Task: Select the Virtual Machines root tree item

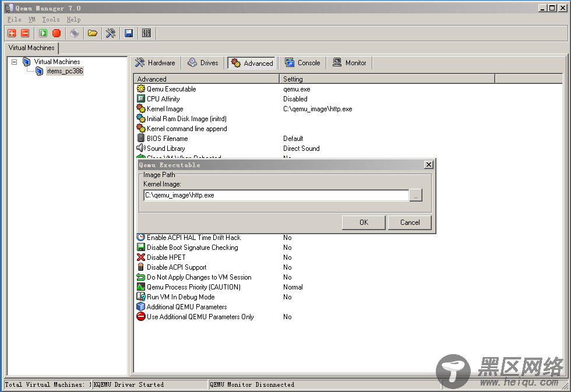Action: 57,62
